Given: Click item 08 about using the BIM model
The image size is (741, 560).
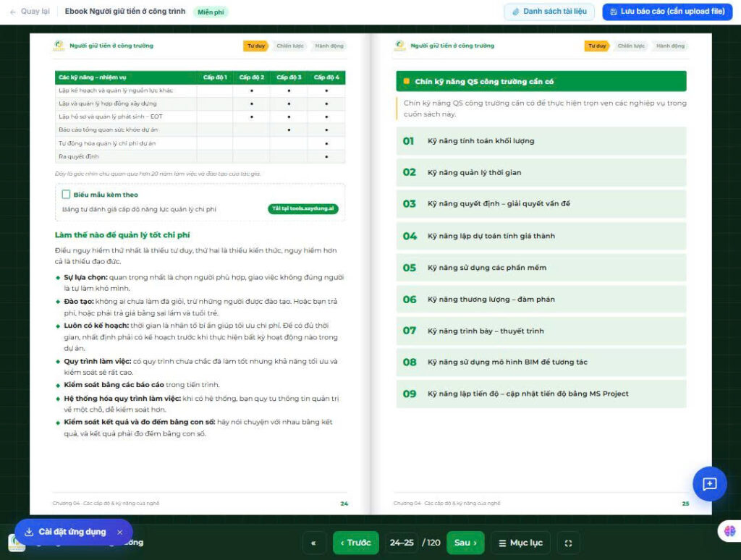Looking at the screenshot, I should [541, 362].
